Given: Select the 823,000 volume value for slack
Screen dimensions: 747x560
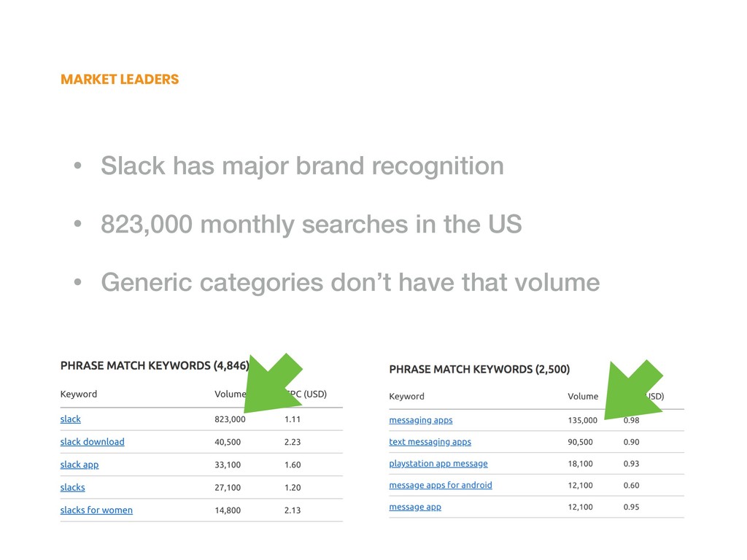Looking at the screenshot, I should [x=230, y=419].
